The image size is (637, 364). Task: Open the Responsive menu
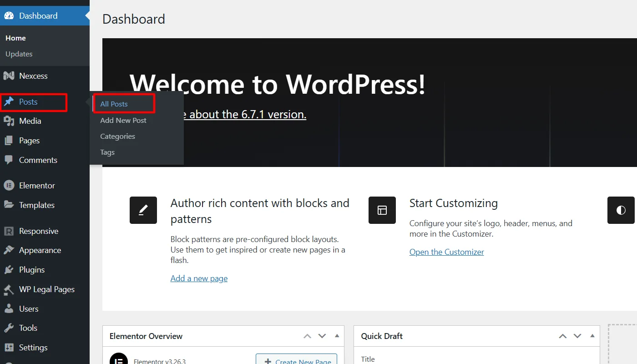click(x=45, y=231)
